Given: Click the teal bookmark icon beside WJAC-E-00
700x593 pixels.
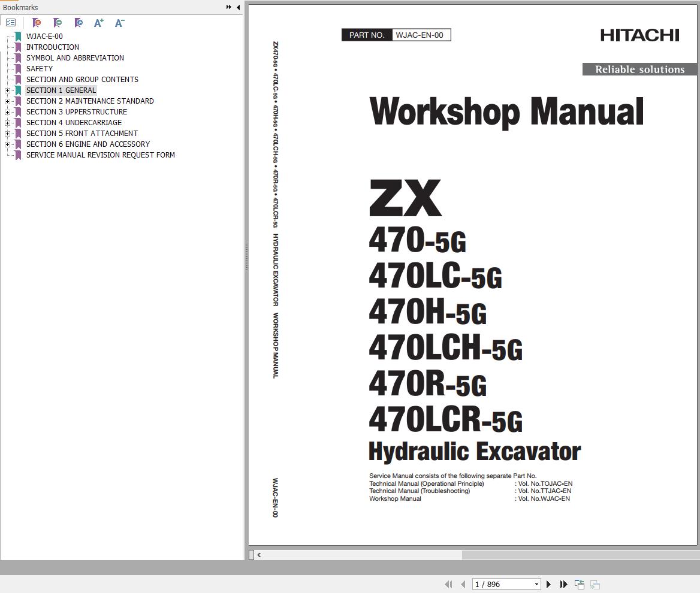Looking at the screenshot, I should 18,36.
